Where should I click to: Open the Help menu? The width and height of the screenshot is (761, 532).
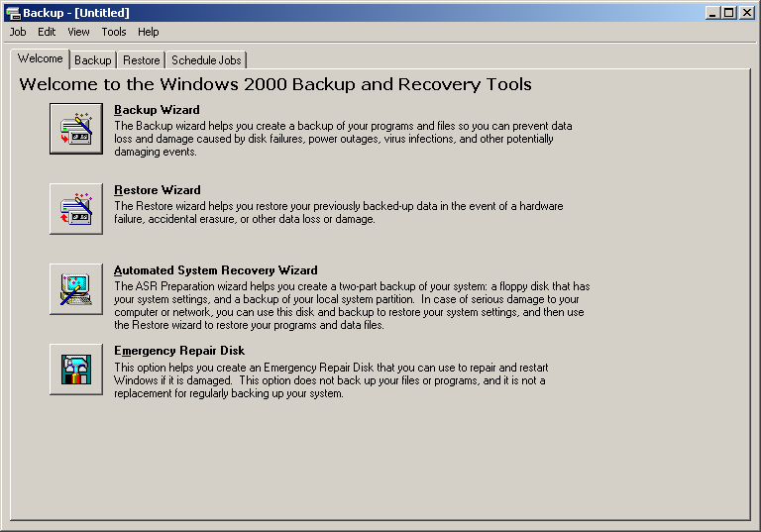[x=148, y=32]
